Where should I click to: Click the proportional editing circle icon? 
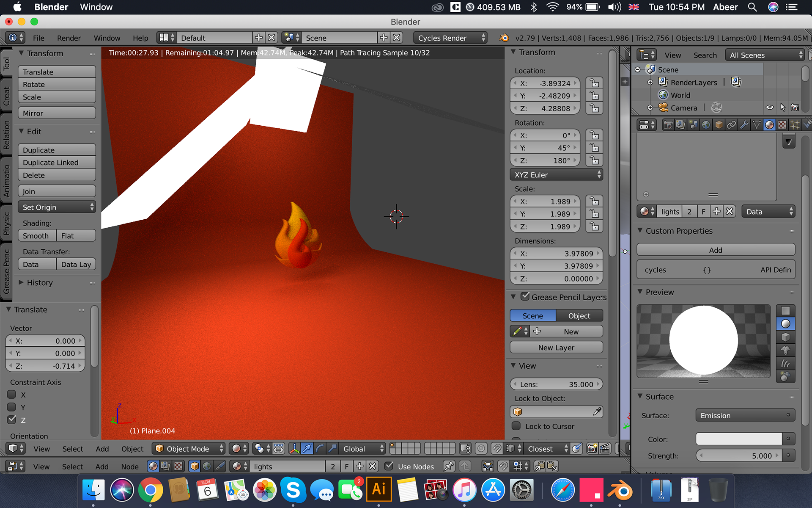click(x=481, y=449)
